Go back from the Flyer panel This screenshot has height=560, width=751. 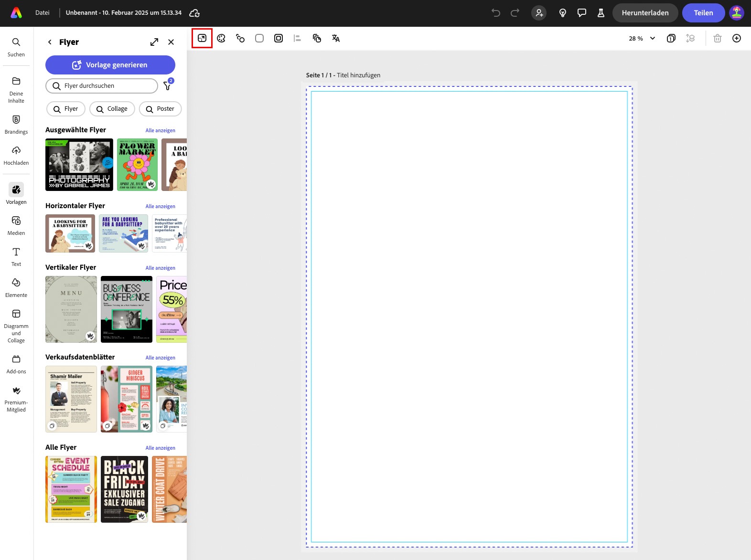50,42
